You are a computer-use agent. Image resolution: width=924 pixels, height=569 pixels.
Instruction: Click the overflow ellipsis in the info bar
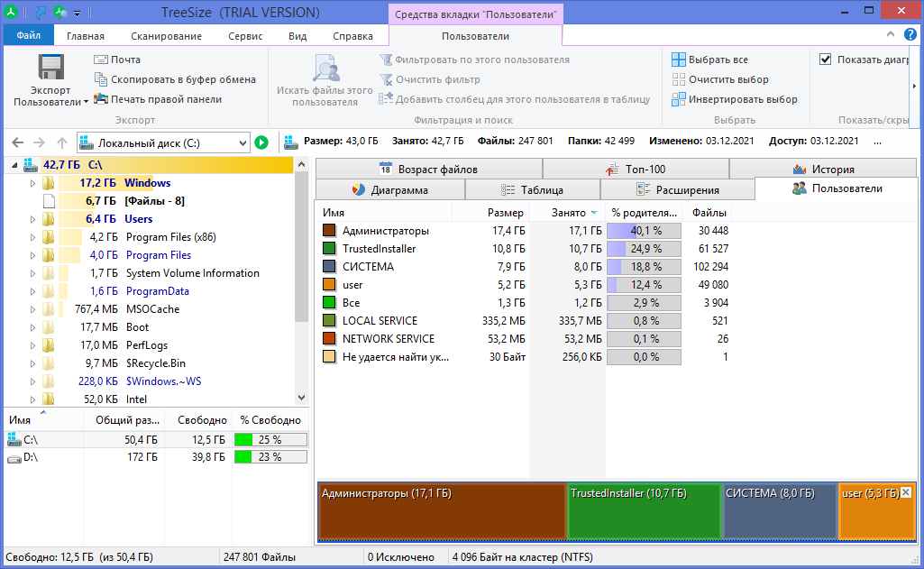pyautogui.click(x=877, y=142)
